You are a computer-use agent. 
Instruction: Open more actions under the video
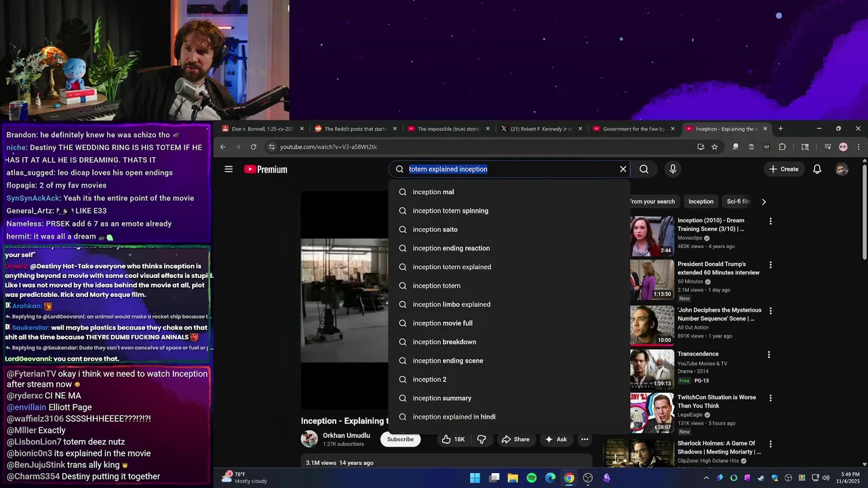tap(585, 439)
